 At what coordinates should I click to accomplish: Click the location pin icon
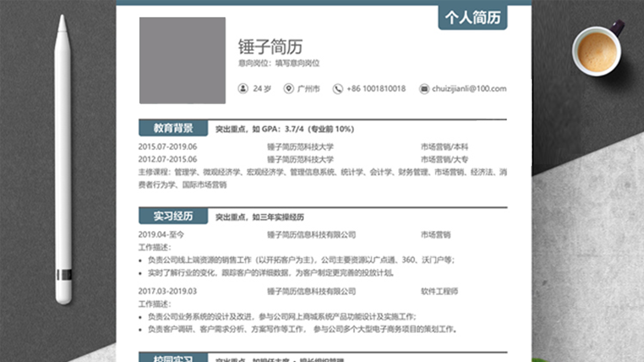click(x=288, y=88)
